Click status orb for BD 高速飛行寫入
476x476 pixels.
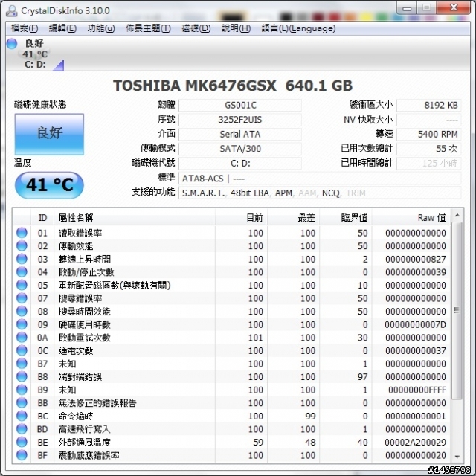coord(22,429)
